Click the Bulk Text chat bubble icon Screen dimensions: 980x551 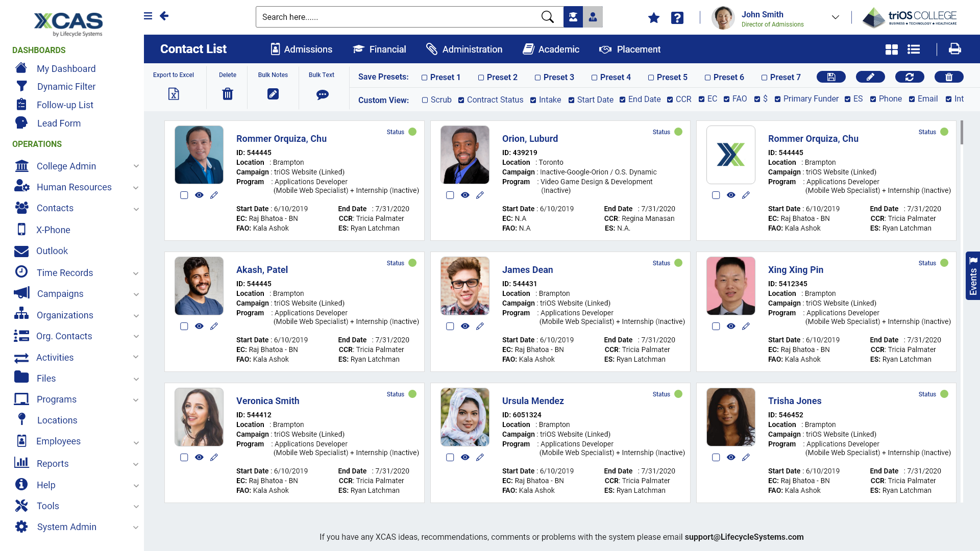point(322,95)
